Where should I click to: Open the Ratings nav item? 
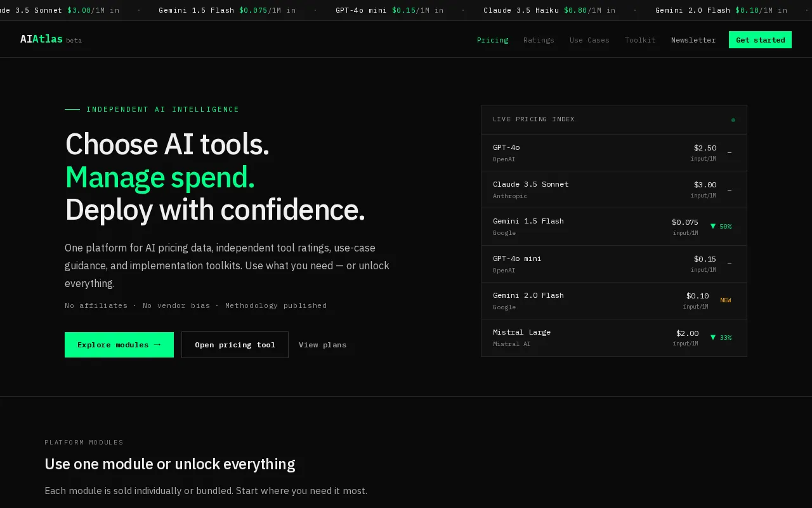point(539,40)
